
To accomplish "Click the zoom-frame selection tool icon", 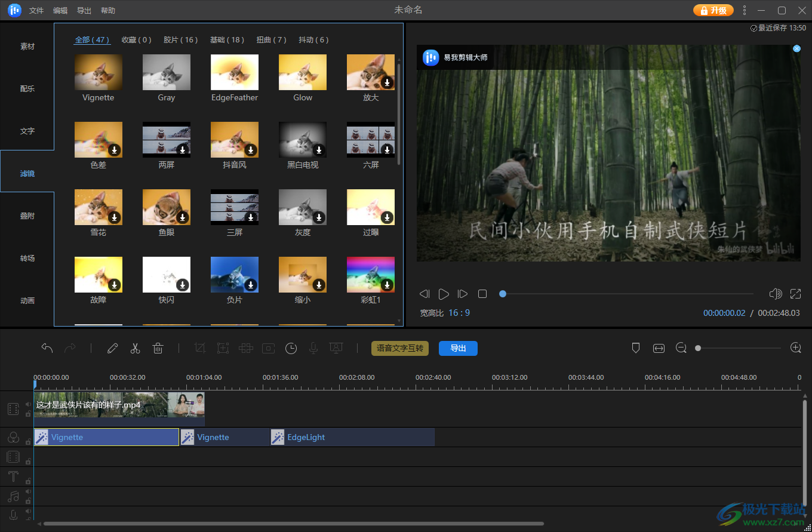I will pos(223,348).
